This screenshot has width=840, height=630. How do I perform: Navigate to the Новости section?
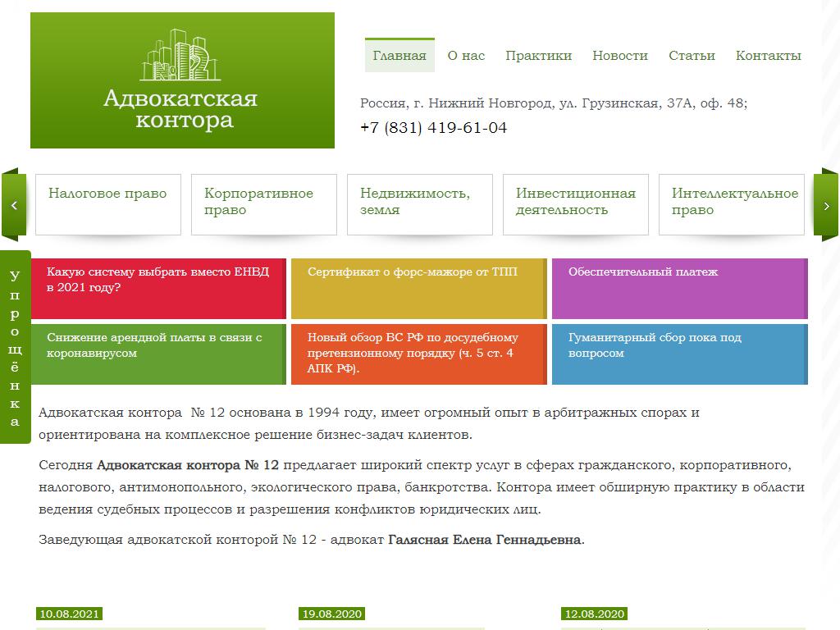click(x=620, y=56)
